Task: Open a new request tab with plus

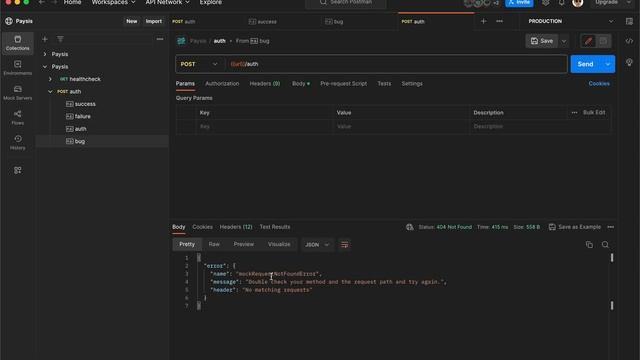Action: pos(484,21)
